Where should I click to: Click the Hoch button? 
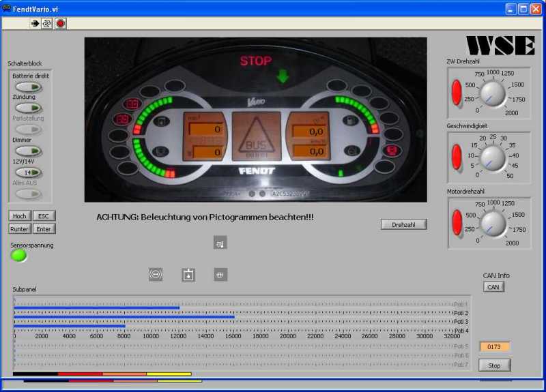20,216
